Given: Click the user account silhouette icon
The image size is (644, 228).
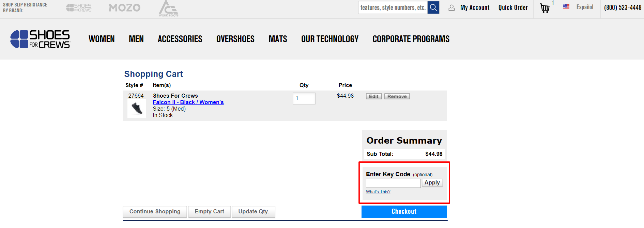Looking at the screenshot, I should [x=451, y=8].
